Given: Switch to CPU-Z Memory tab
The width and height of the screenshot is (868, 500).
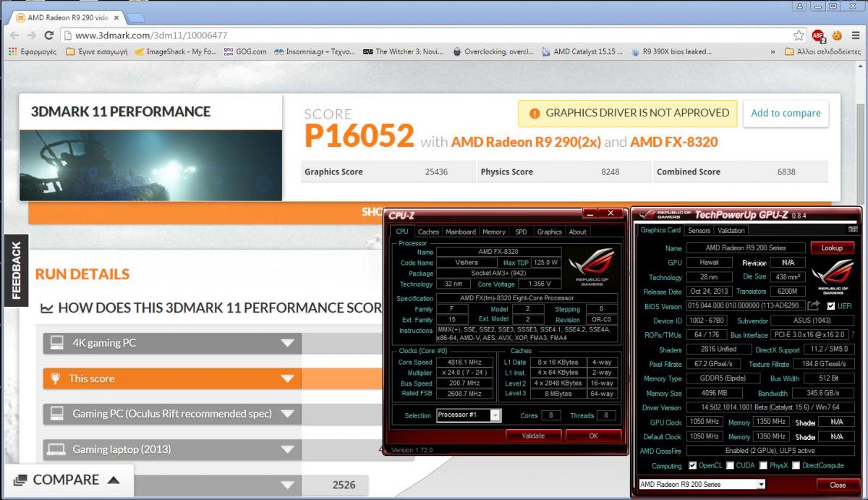Looking at the screenshot, I should pos(494,232).
